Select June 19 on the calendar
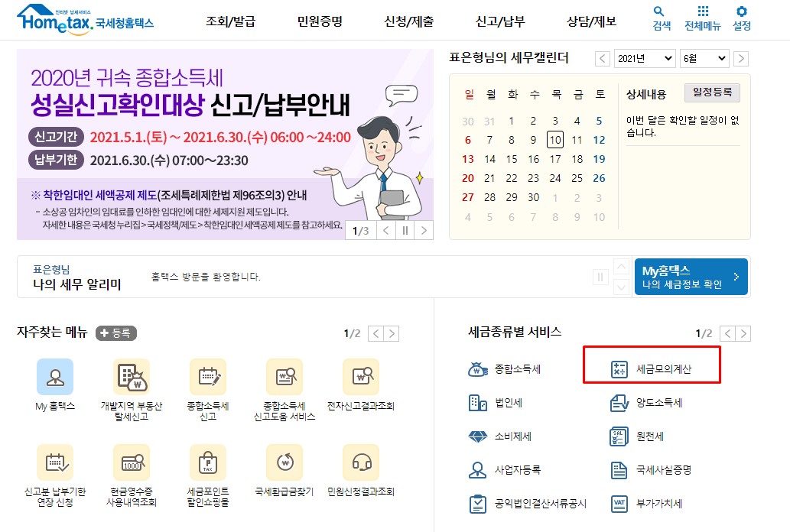The width and height of the screenshot is (790, 532). [x=599, y=159]
